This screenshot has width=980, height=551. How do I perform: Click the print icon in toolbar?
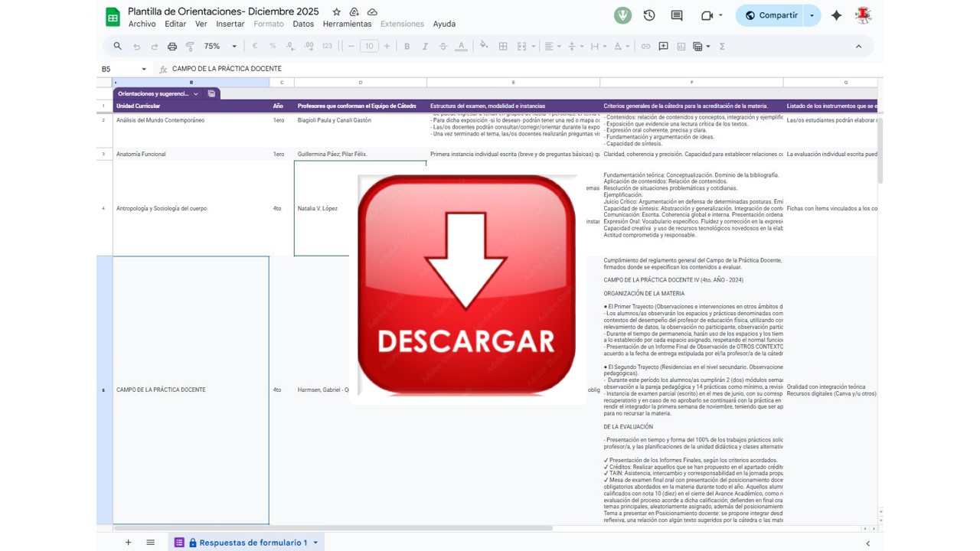coord(172,47)
